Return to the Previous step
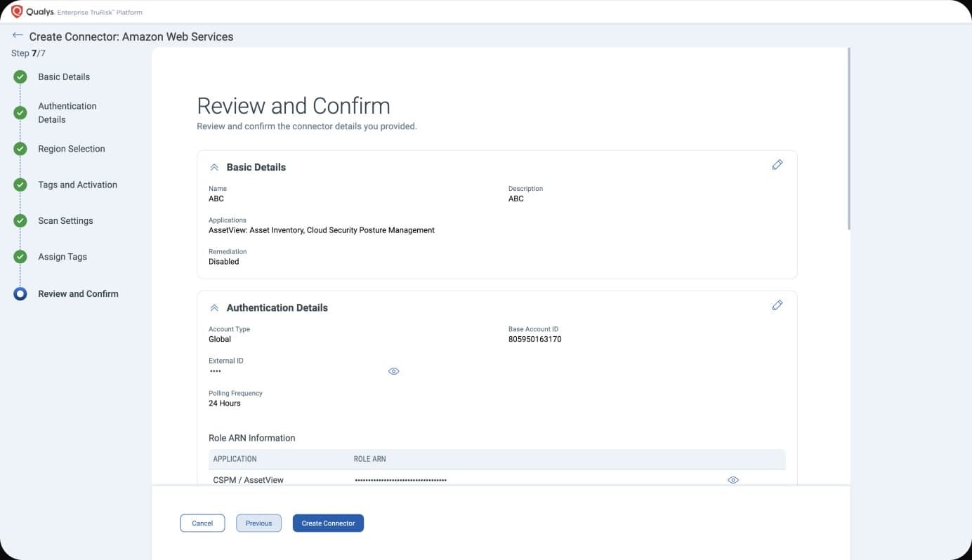This screenshot has height=560, width=972. coord(258,523)
